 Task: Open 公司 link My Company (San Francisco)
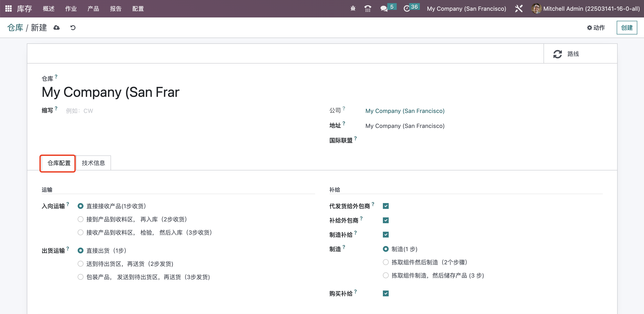tap(405, 111)
